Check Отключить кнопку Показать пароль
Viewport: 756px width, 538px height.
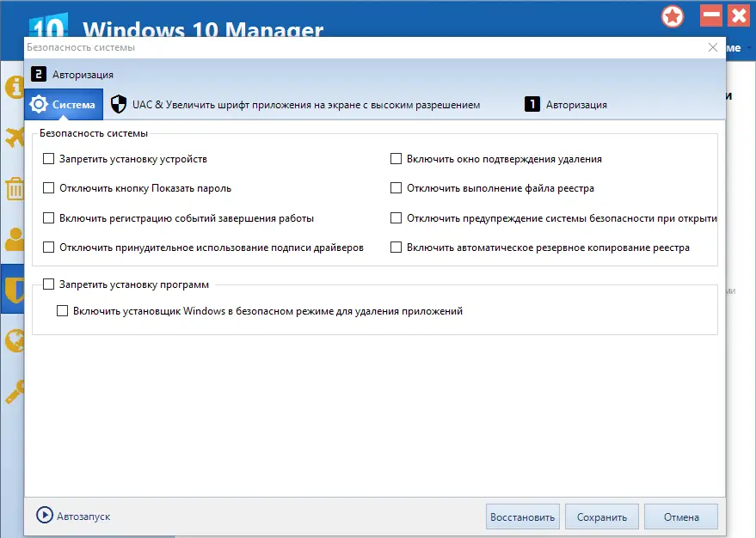click(x=49, y=188)
